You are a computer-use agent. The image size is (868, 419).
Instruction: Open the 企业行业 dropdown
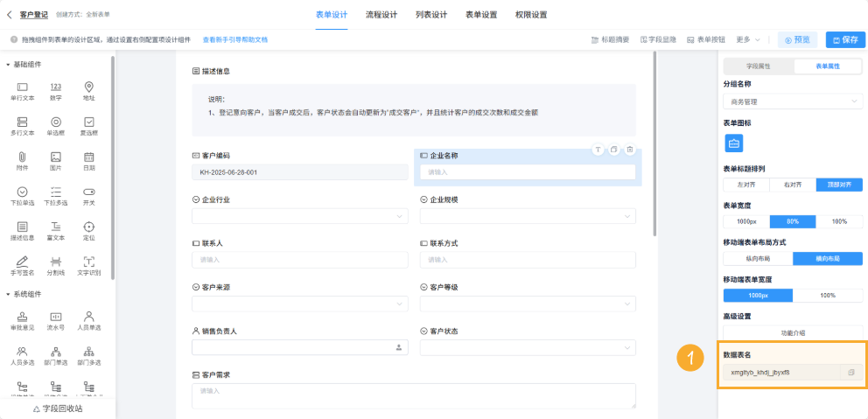(x=300, y=216)
